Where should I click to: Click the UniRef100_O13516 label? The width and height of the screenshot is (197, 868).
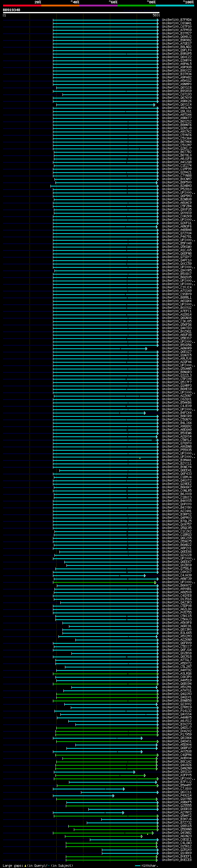(x=177, y=599)
